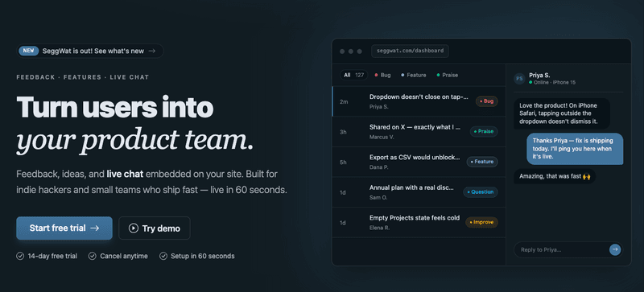Filter feedback by Feature
Image resolution: width=644 pixels, height=292 pixels.
point(414,75)
